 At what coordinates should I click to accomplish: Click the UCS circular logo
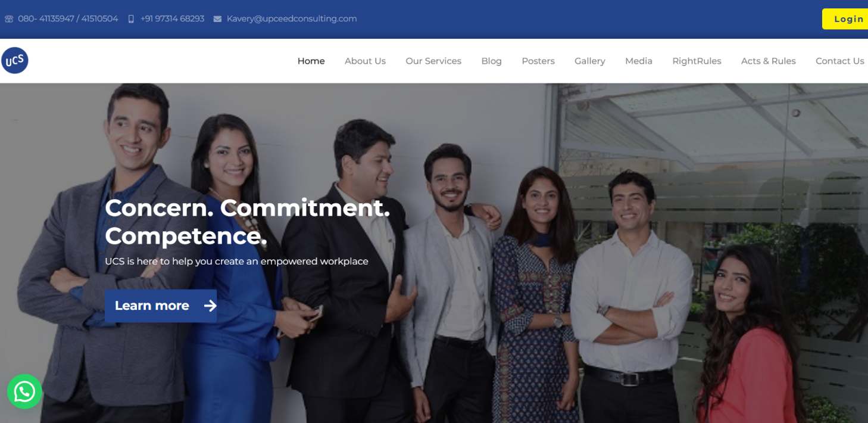tap(15, 60)
